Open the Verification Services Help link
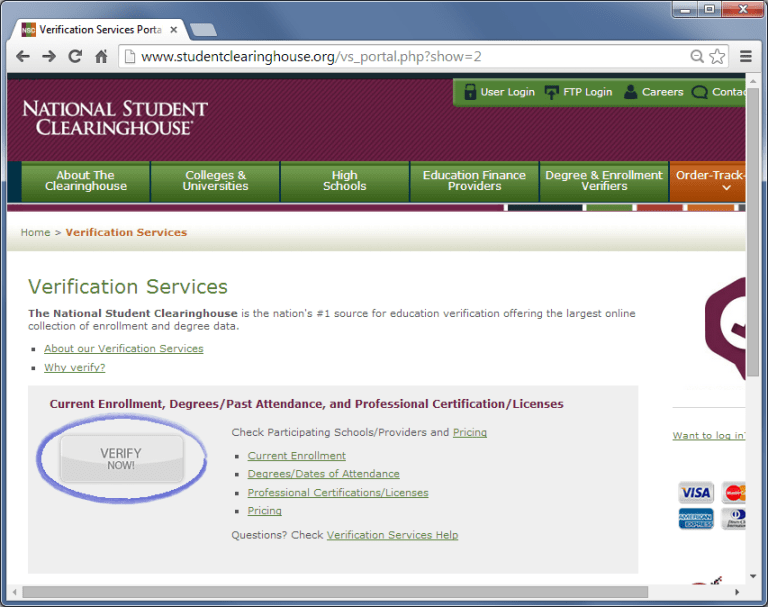This screenshot has height=607, width=768. point(392,535)
